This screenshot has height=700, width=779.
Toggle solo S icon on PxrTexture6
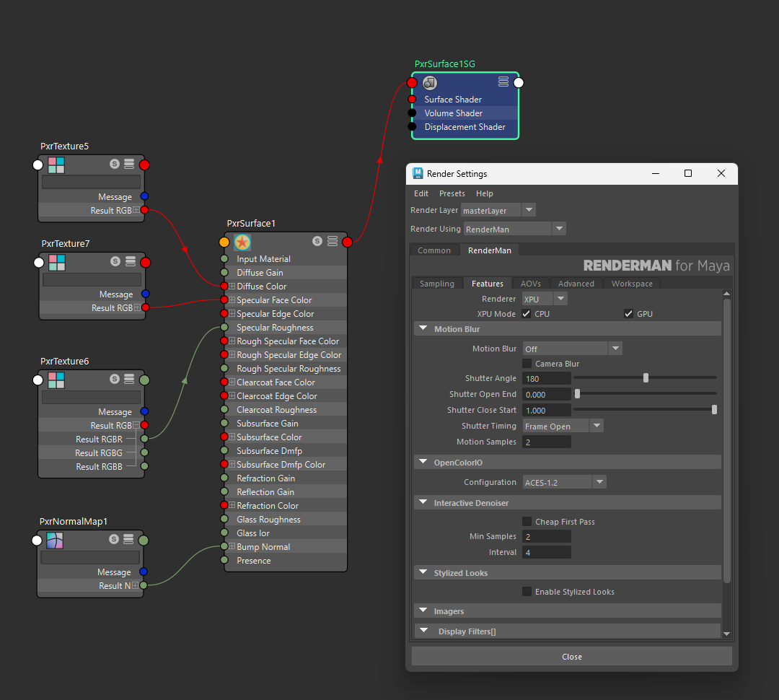coord(115,379)
